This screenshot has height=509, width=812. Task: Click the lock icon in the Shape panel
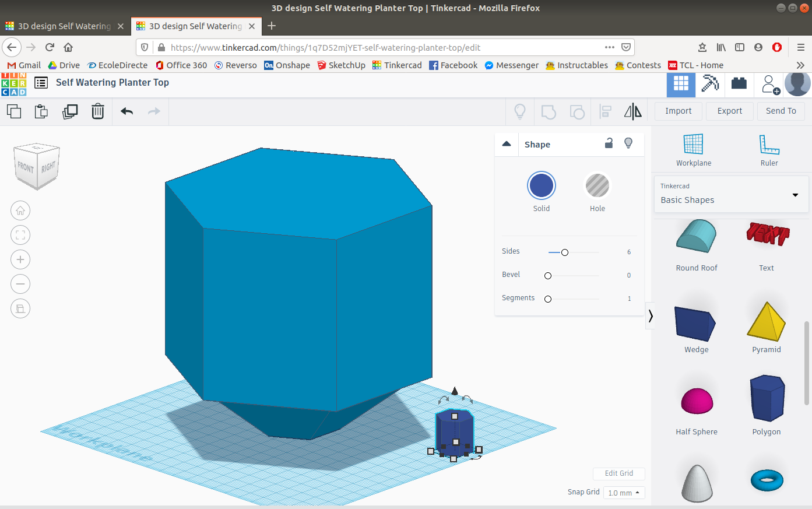coord(609,143)
